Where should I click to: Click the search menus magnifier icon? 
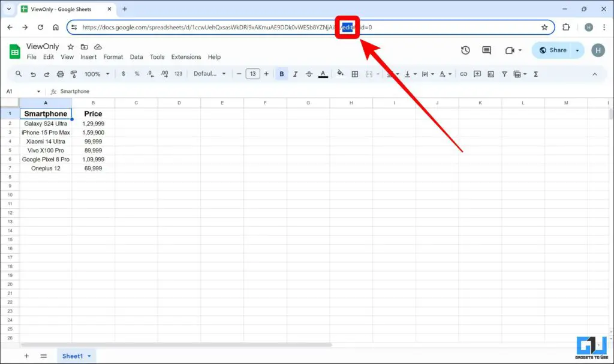[x=19, y=74]
